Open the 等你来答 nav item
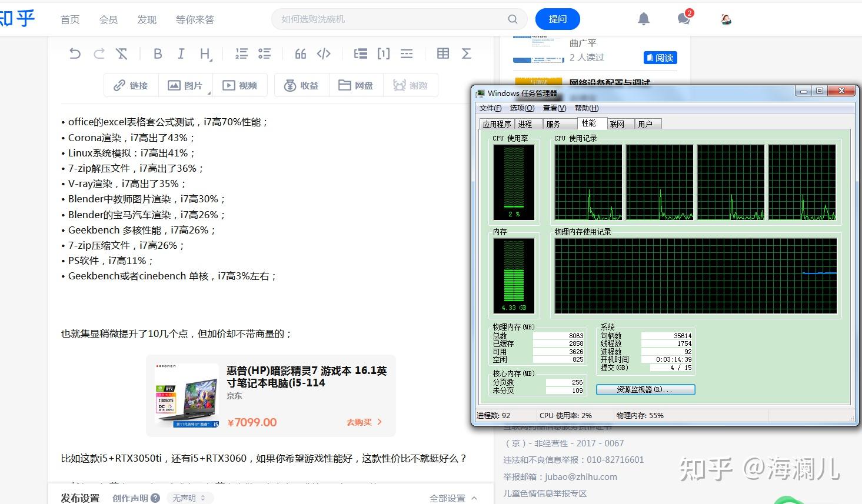 tap(195, 19)
